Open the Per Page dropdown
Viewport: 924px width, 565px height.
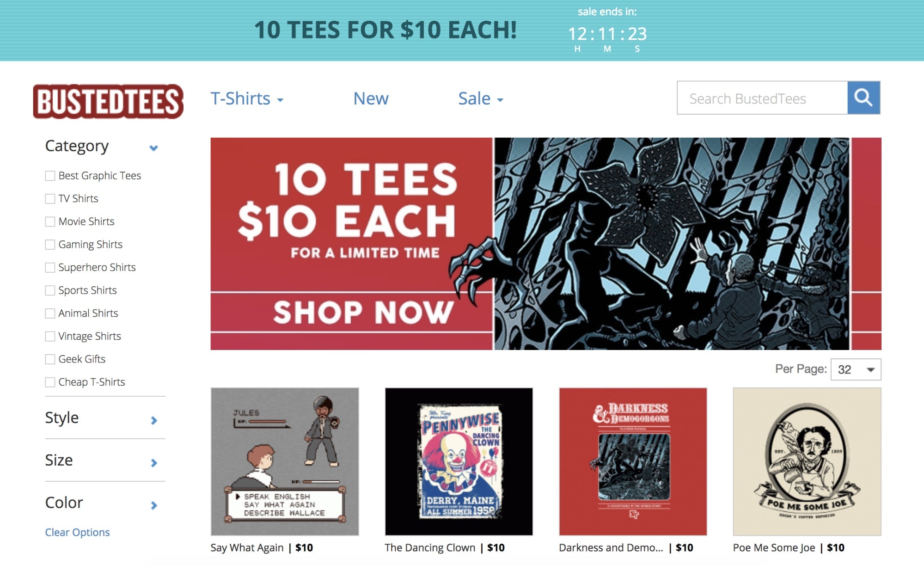pos(856,369)
